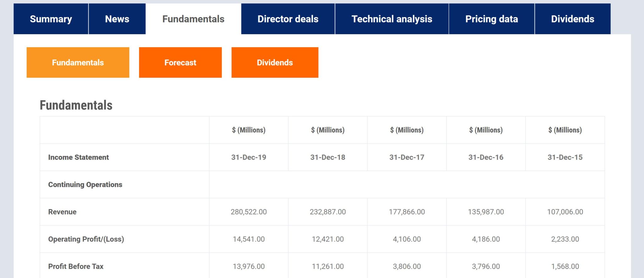Image resolution: width=644 pixels, height=278 pixels.
Task: Select the 31-Dec-15 column header
Action: (565, 157)
